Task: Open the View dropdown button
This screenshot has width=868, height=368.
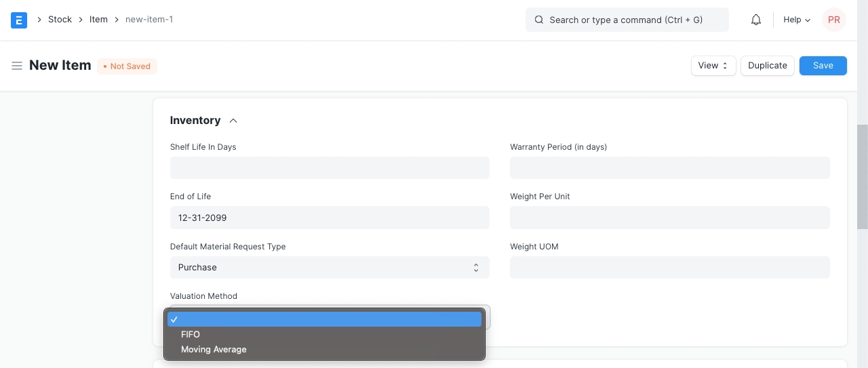Action: coord(713,66)
